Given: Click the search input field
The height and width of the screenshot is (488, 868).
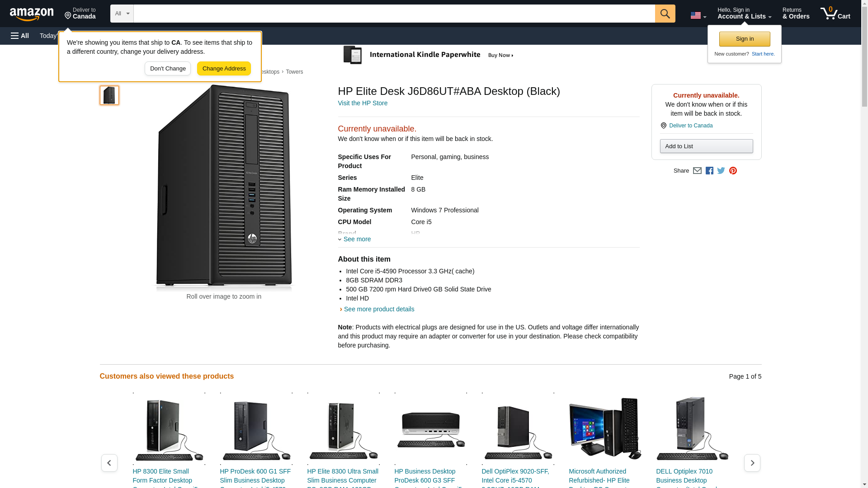Looking at the screenshot, I should 394,14.
